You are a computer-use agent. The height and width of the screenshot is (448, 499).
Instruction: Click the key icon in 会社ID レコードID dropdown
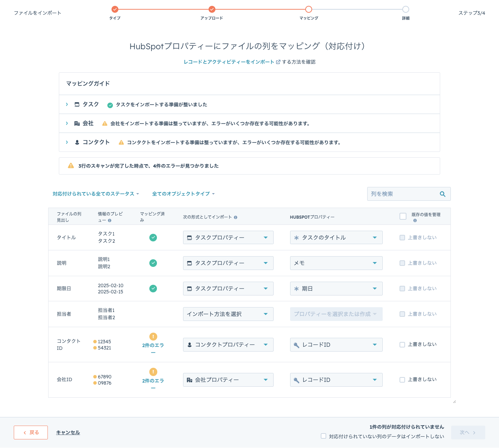click(296, 380)
